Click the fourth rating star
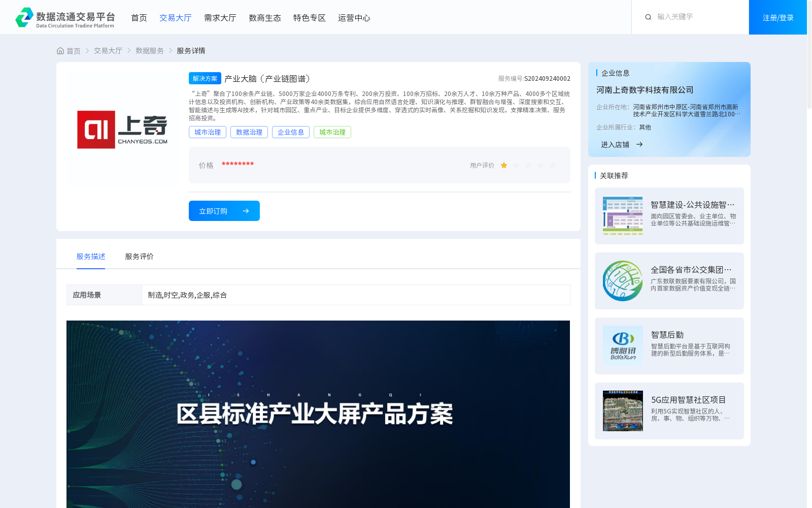 pyautogui.click(x=540, y=165)
